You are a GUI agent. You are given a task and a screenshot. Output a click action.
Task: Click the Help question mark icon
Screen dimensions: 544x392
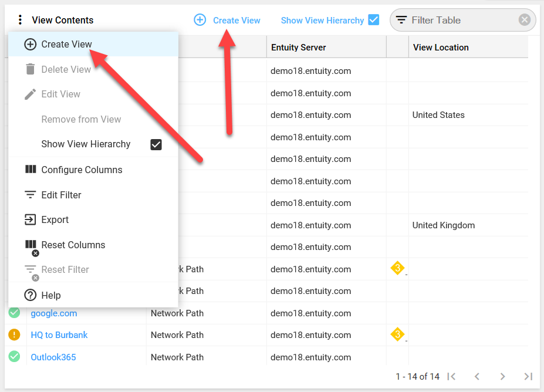[x=29, y=295]
